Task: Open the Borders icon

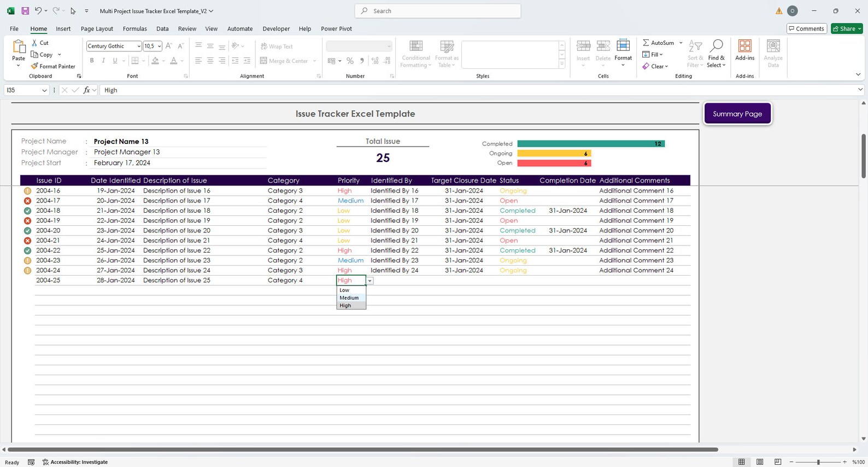Action: tap(135, 61)
